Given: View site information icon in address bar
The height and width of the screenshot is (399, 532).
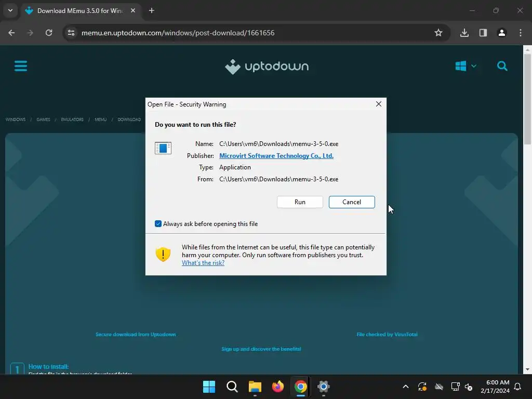Looking at the screenshot, I should tap(71, 33).
